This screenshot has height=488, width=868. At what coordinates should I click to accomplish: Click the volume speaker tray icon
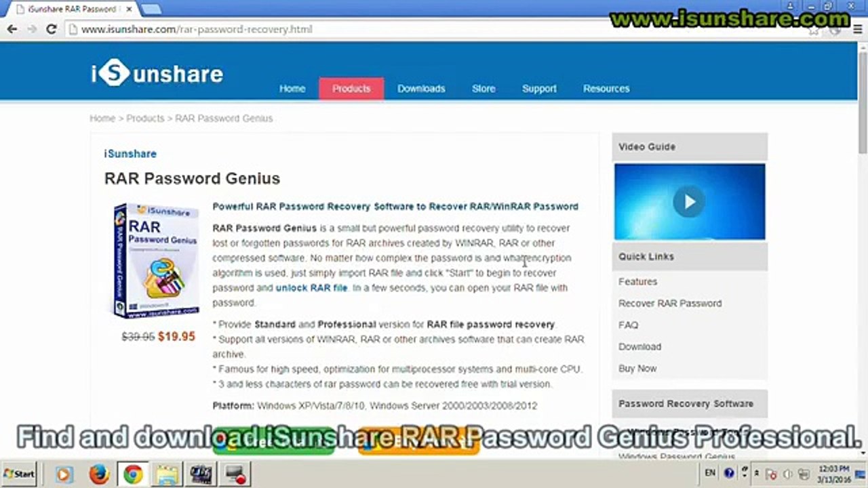click(x=788, y=474)
